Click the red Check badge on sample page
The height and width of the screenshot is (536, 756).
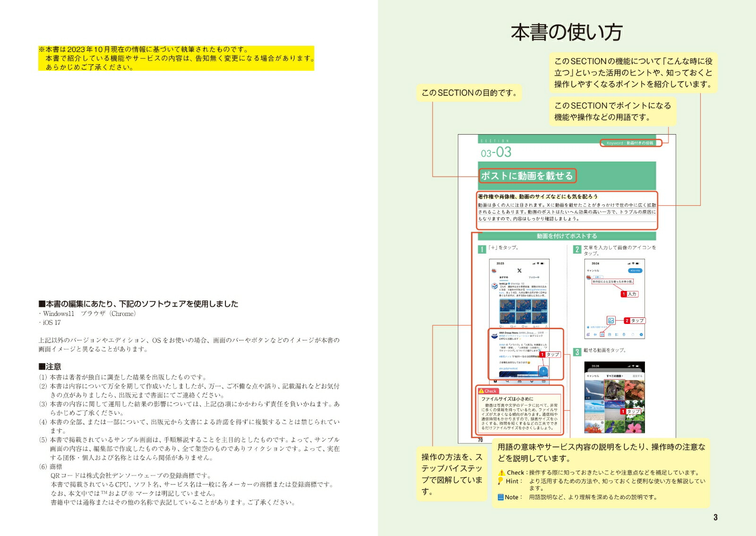[x=488, y=391]
